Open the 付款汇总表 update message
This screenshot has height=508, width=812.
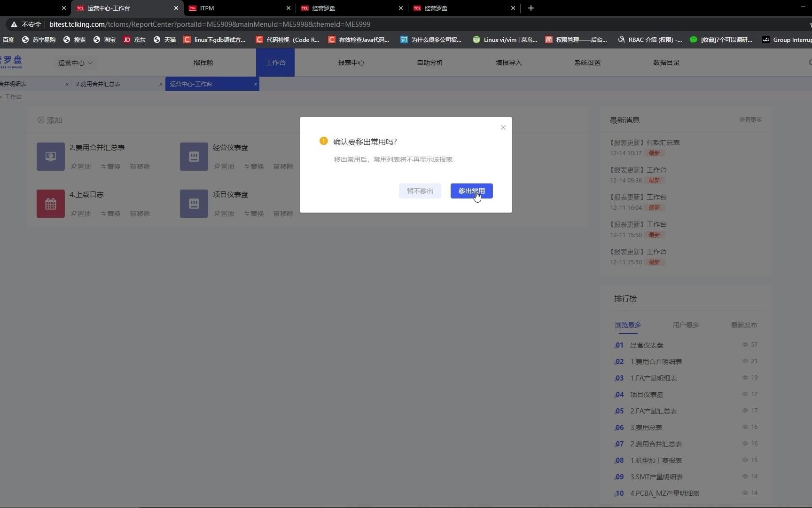tap(644, 143)
